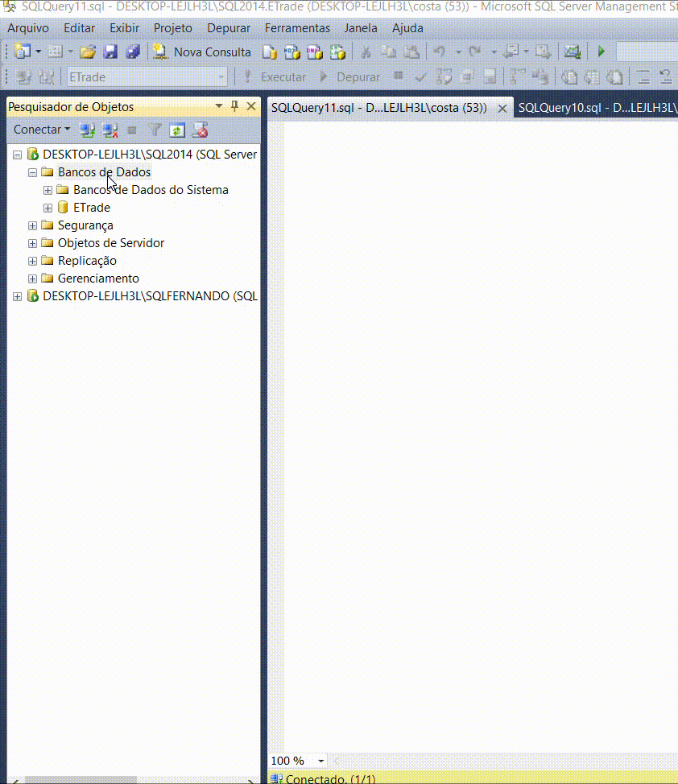Open the Arquivo menu
This screenshot has height=784, width=678.
28,28
